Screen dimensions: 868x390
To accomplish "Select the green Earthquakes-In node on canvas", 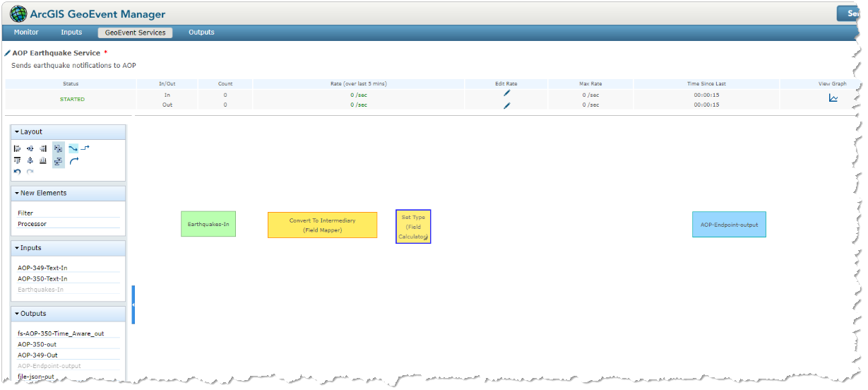I will (x=208, y=224).
